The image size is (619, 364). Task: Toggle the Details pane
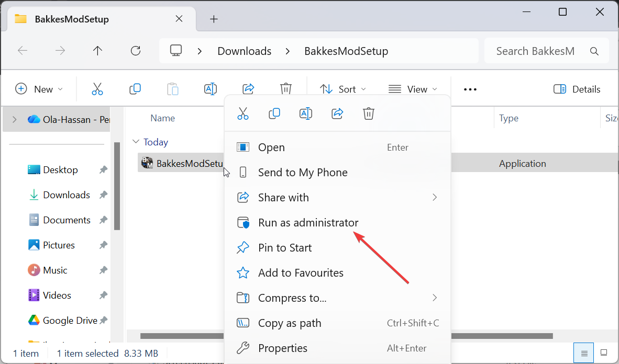coord(577,89)
